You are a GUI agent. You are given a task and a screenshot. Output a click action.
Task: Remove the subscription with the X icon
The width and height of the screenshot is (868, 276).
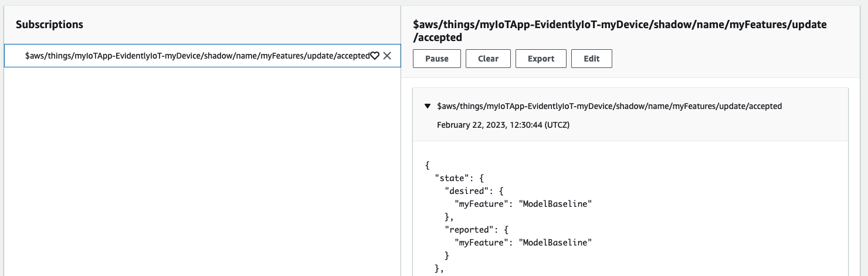pos(387,56)
